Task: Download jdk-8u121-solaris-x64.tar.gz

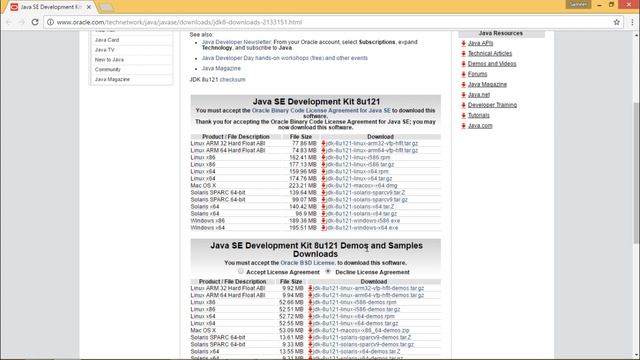Action: 362,213
